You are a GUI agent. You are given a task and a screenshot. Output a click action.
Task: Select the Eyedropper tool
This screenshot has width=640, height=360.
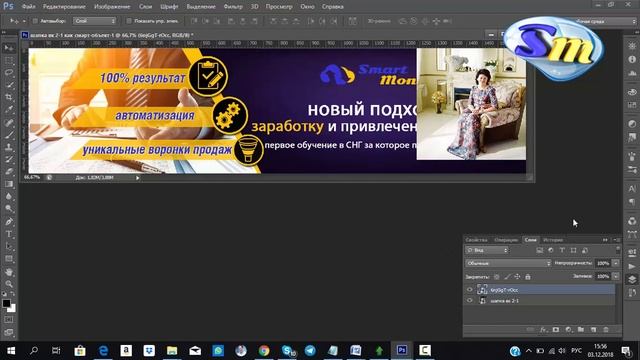9,109
